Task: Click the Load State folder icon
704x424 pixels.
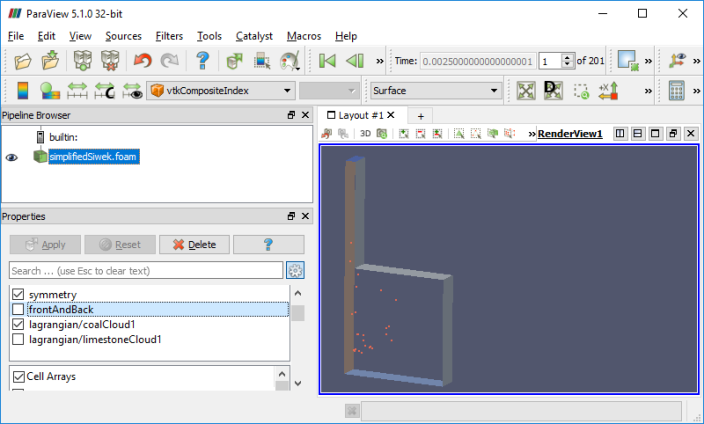Action: coord(50,60)
